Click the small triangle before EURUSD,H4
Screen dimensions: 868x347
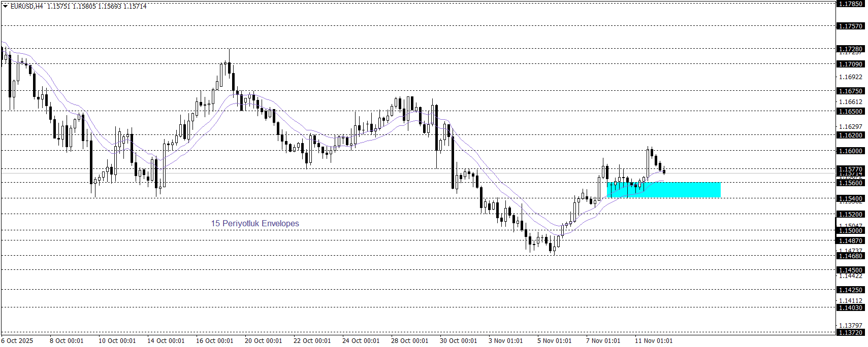click(6, 7)
